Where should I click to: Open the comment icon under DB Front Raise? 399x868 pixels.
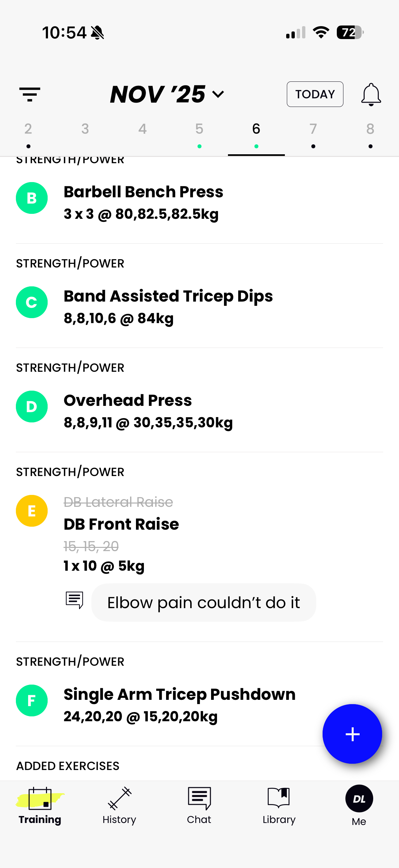coord(74,600)
